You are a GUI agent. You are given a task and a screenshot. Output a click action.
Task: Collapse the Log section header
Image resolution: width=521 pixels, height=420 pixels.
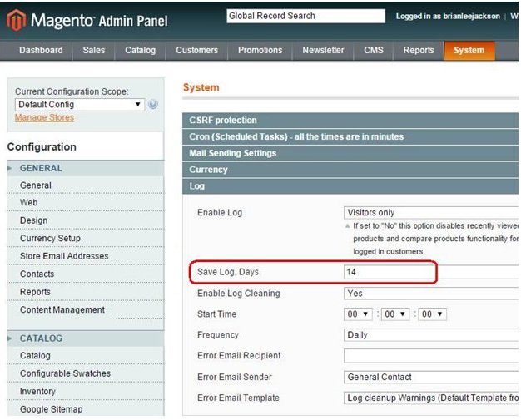[x=350, y=186]
